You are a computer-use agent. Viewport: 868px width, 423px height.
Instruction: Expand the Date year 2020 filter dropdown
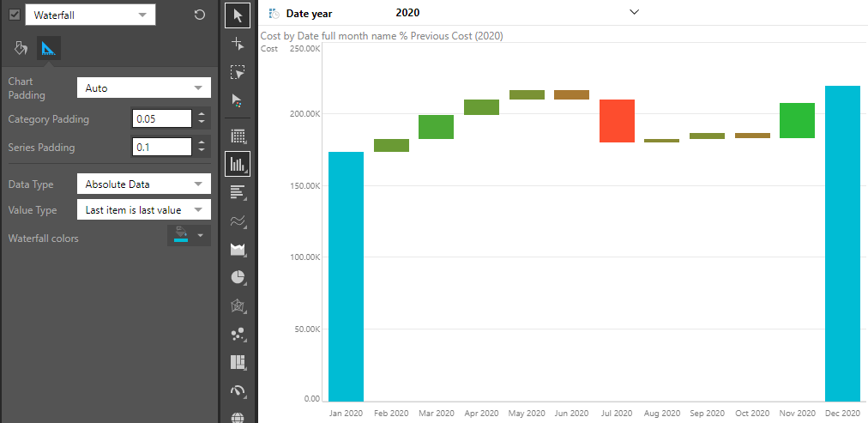click(634, 13)
